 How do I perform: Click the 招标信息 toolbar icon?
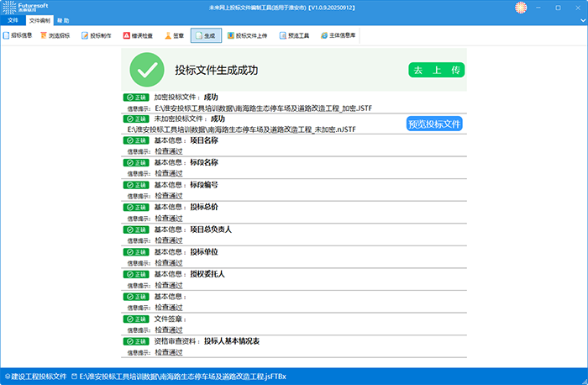[18, 36]
